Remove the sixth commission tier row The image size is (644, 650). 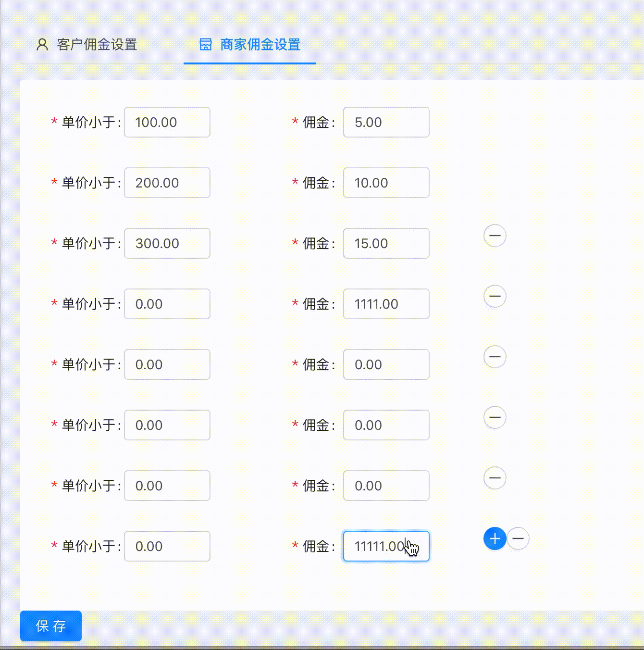click(x=495, y=418)
